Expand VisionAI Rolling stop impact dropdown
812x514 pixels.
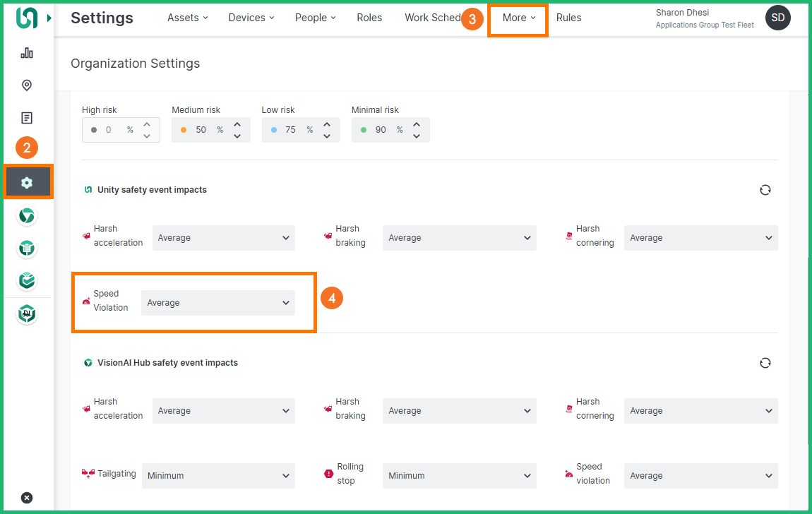coord(459,476)
